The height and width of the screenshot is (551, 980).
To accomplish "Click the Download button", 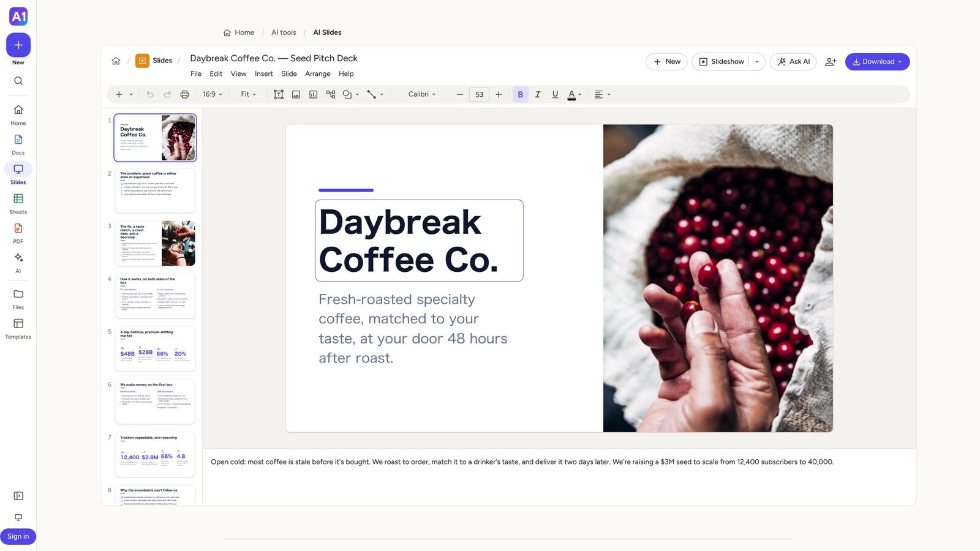I will (877, 62).
